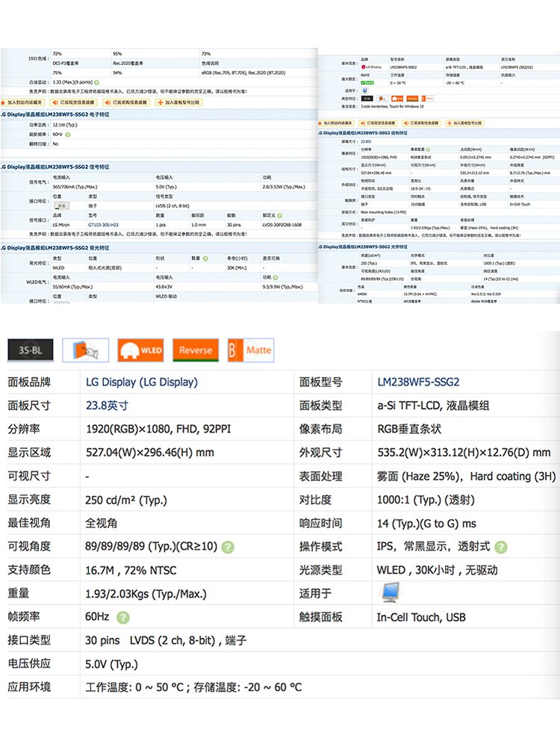560x747 pixels.
Task: Click 订阅求购信息提醒 above the 电子特征 heading
Action: pyautogui.click(x=126, y=102)
